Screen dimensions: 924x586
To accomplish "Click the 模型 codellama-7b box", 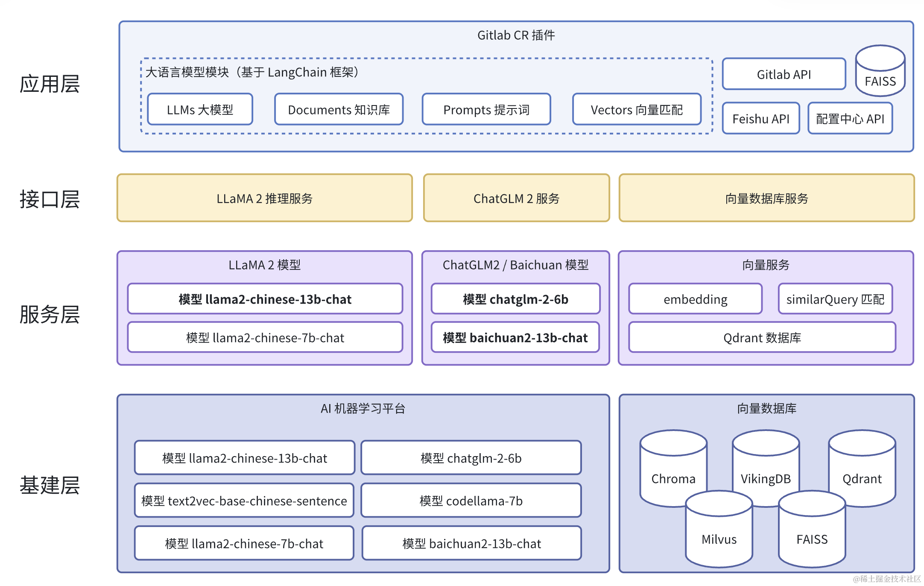I will click(x=471, y=500).
